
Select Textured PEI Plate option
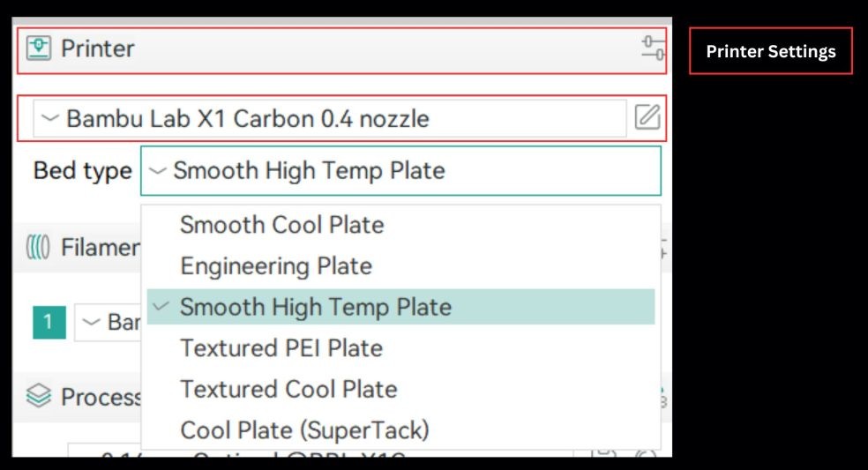click(281, 348)
